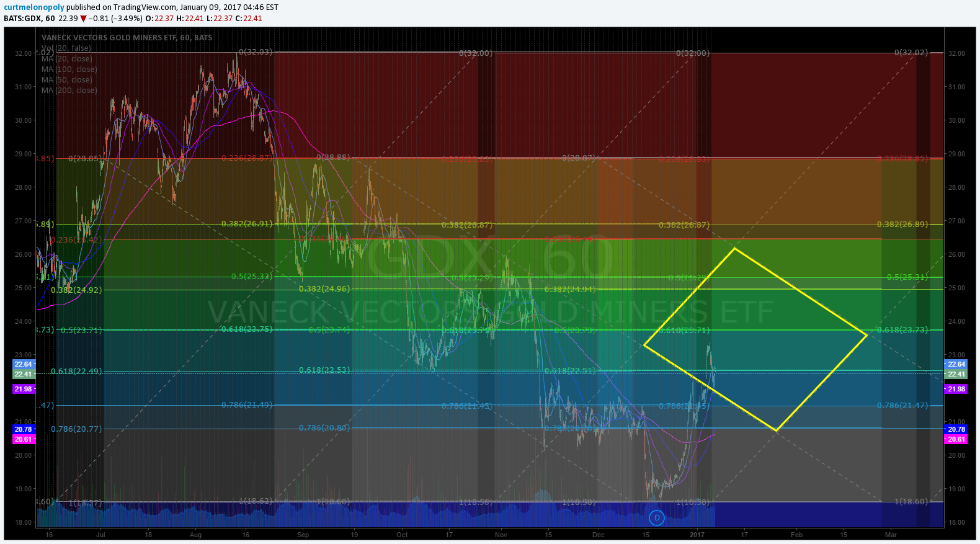Click the dividend 'D' marker icon
Screen dimensions: 980x544
(656, 517)
